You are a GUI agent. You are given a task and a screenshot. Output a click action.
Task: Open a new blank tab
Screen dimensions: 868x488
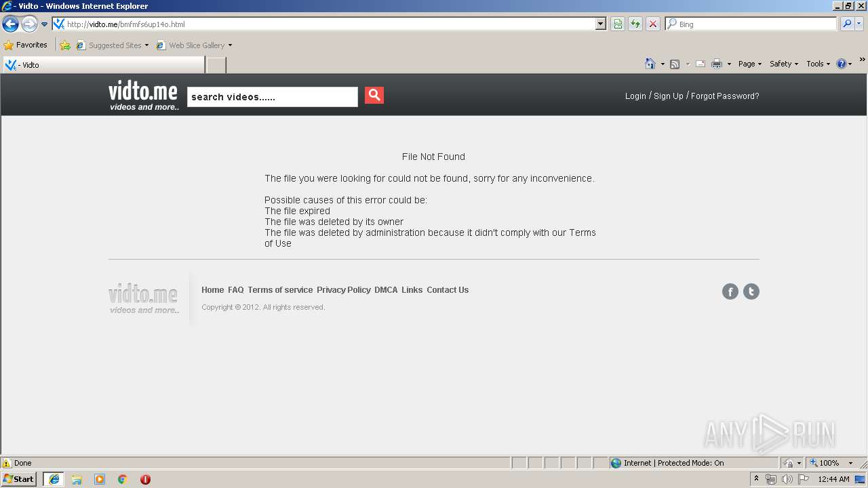point(216,65)
